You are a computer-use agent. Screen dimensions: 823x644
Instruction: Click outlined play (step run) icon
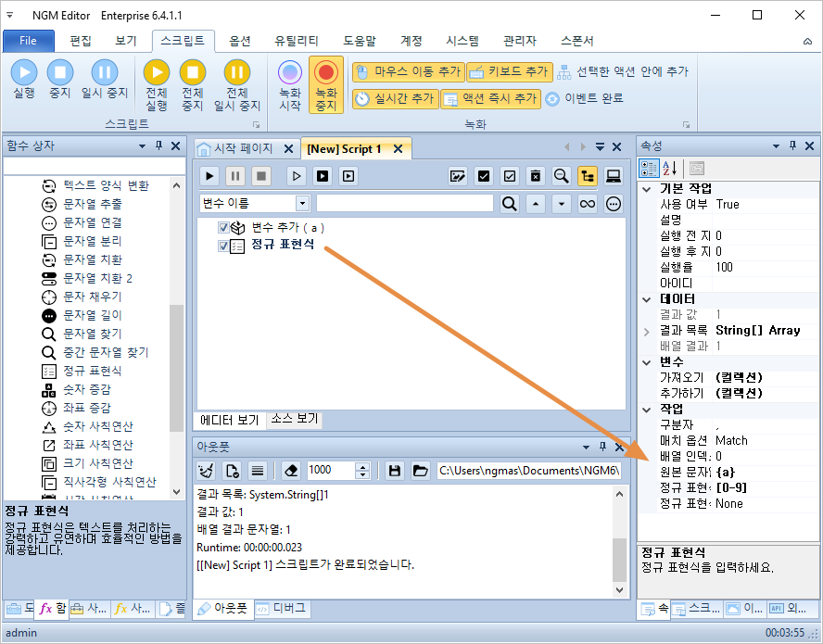[297, 176]
